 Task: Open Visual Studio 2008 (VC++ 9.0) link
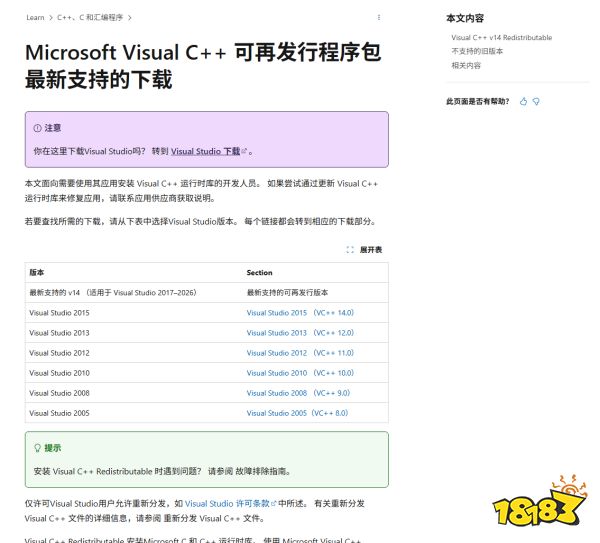(298, 393)
